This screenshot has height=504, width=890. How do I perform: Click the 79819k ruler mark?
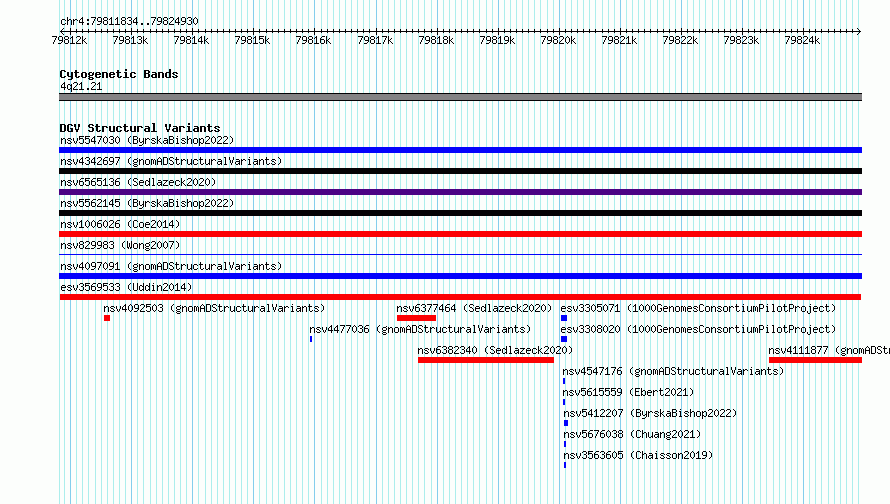(x=497, y=40)
